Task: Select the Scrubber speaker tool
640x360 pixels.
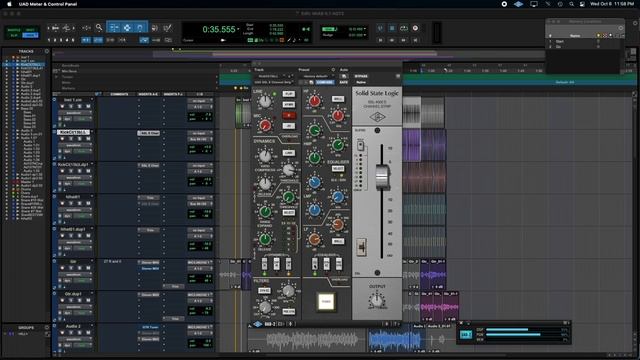Action: tap(155, 28)
